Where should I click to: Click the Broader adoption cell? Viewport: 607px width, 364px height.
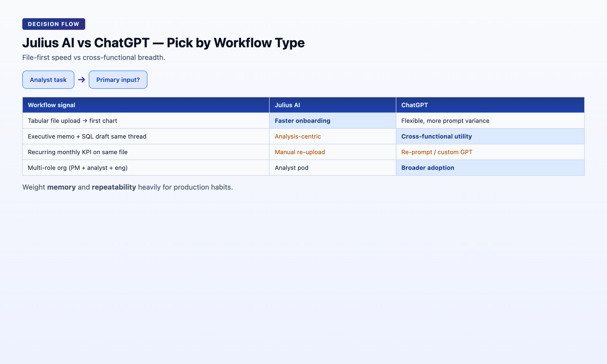tap(490, 168)
